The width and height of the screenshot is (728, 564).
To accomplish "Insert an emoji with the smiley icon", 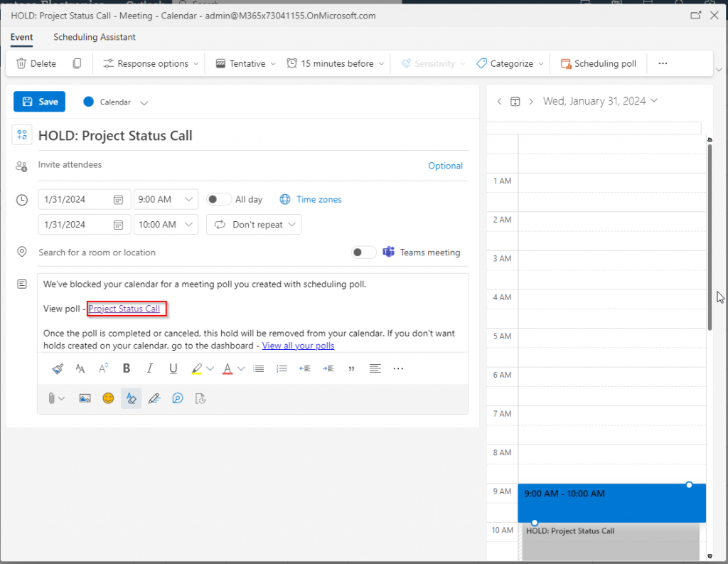I will point(108,398).
